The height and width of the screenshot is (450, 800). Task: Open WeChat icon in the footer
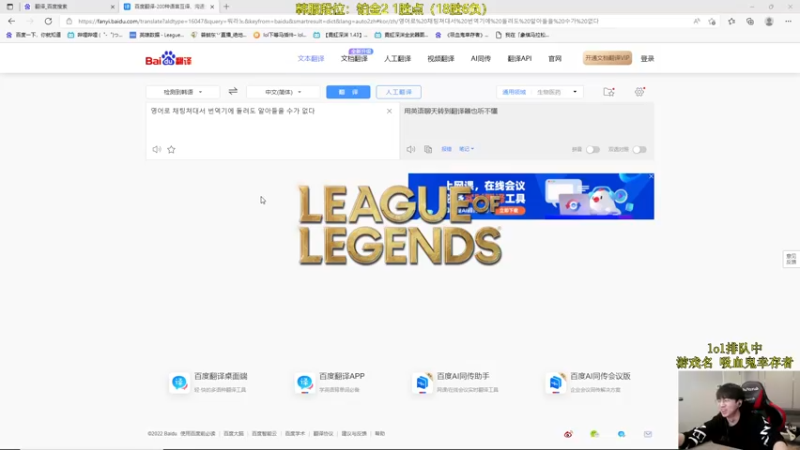pyautogui.click(x=594, y=434)
